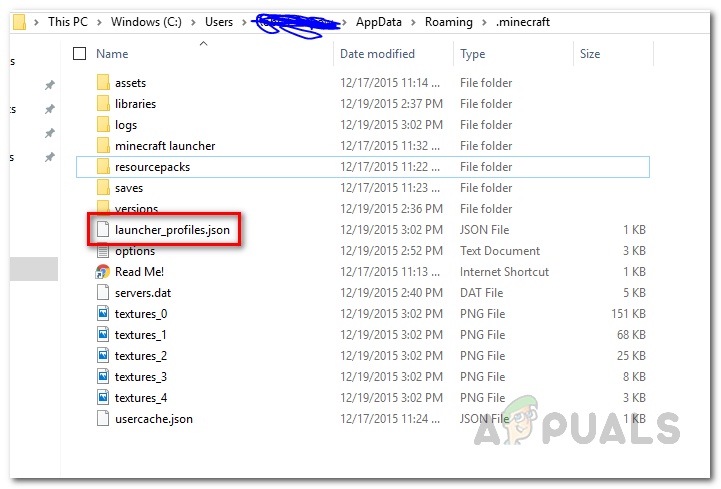This screenshot has width=721, height=489.
Task: Click the launcher_profiles.json file icon
Action: pyautogui.click(x=103, y=230)
